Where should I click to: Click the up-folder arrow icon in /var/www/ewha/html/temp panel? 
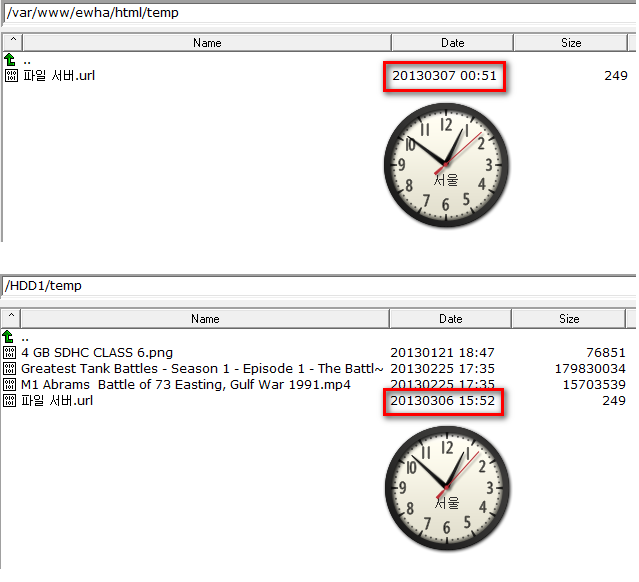click(10, 60)
